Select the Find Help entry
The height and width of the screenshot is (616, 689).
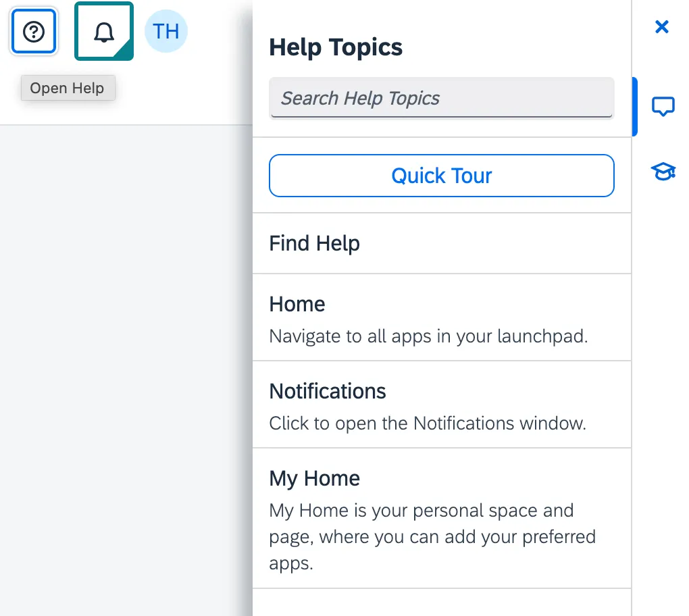click(314, 243)
